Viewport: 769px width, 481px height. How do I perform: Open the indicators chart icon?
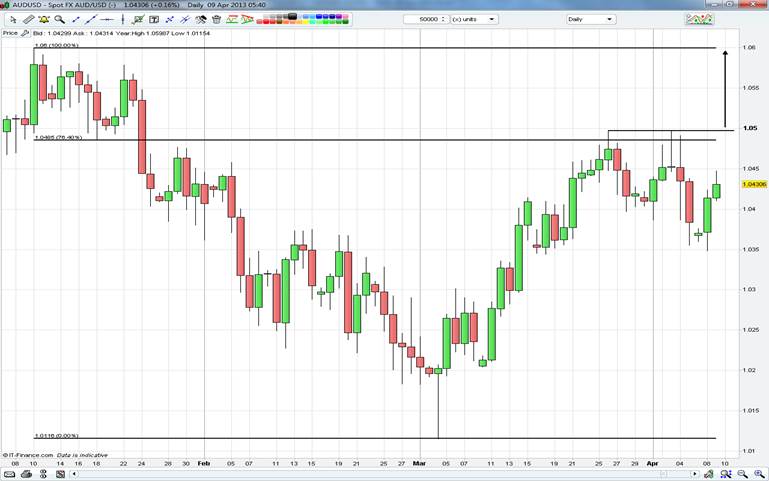click(699, 19)
